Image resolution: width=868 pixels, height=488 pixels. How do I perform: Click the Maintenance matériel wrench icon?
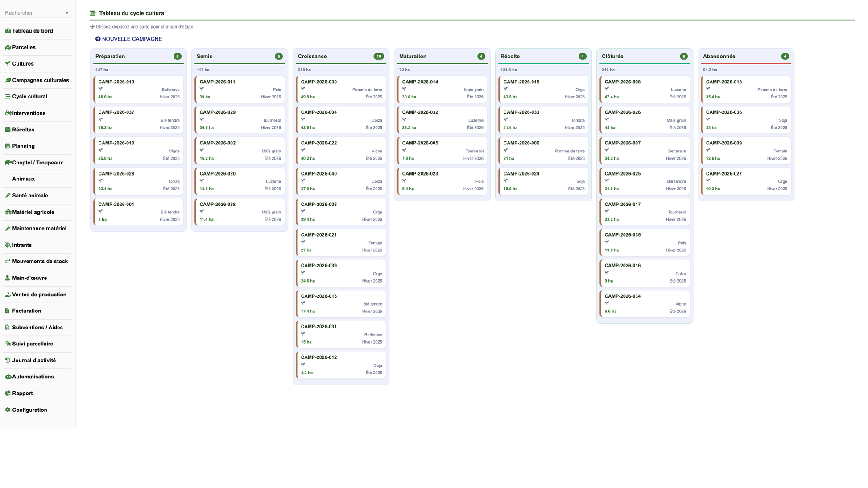8,229
